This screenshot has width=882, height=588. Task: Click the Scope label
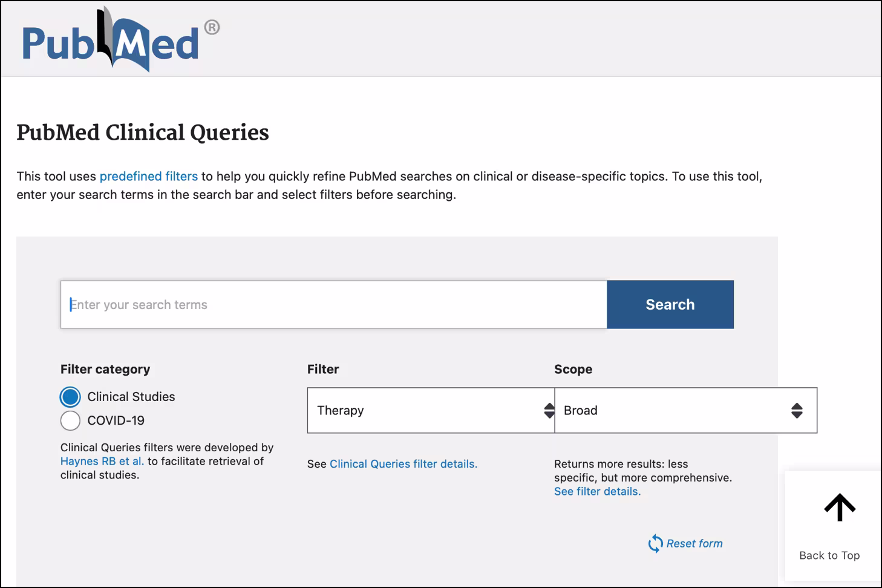pos(573,369)
